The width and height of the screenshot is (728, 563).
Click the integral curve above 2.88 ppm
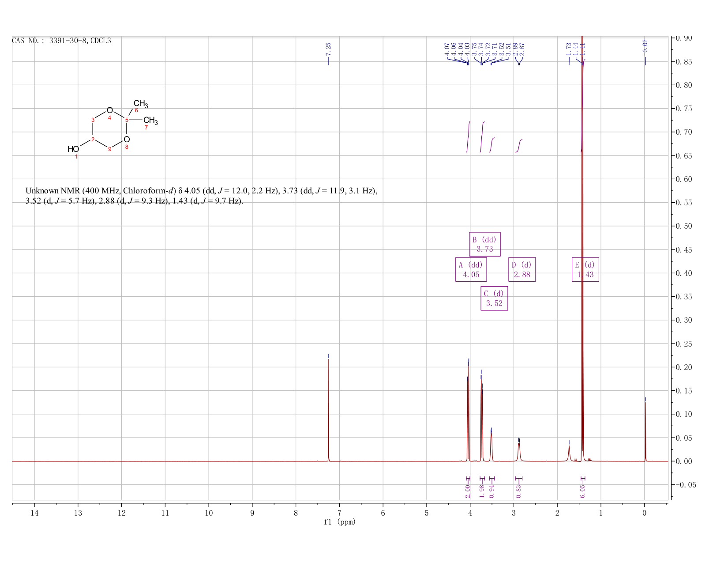pos(519,146)
